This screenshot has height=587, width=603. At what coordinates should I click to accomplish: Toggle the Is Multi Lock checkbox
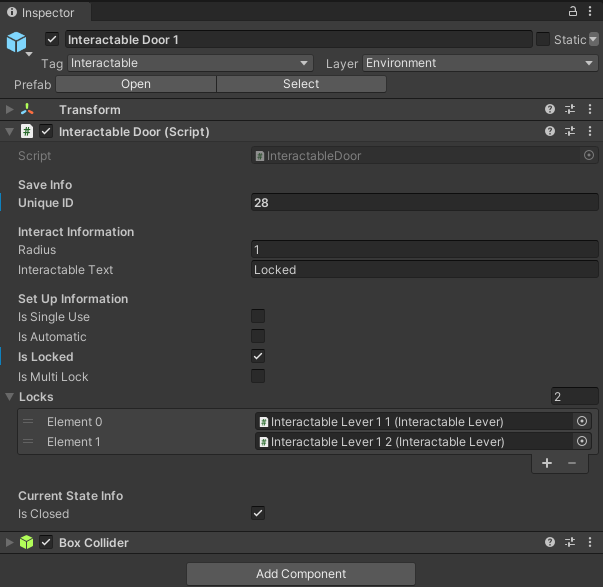[258, 377]
